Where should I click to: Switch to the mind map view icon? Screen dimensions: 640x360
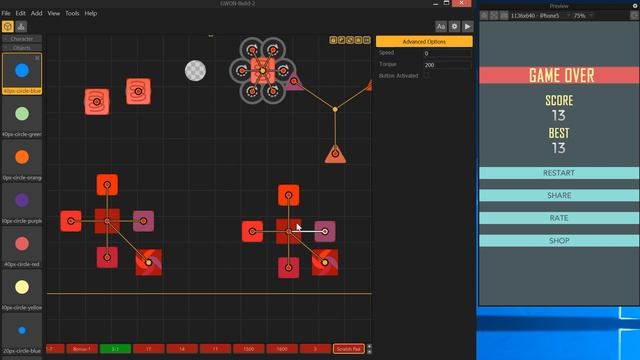tap(21, 27)
